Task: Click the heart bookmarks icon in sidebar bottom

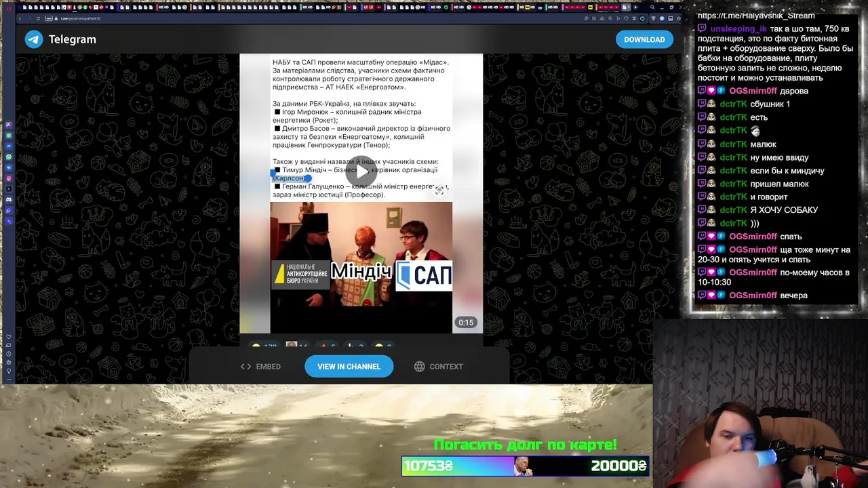Action: tap(9, 337)
